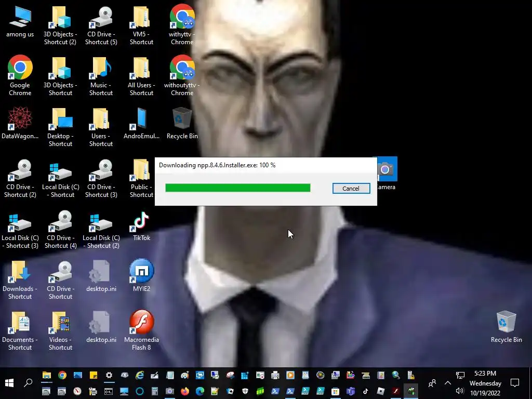Select the Public shortcut folder

point(141,178)
